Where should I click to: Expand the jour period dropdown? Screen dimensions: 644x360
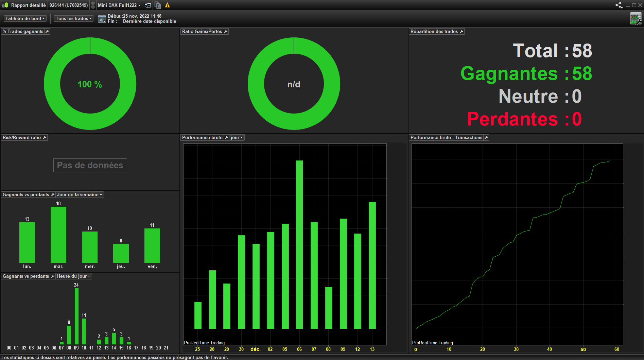coord(237,137)
